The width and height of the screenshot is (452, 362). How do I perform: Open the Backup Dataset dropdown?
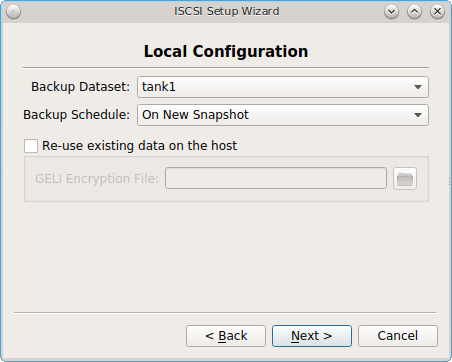[x=283, y=87]
